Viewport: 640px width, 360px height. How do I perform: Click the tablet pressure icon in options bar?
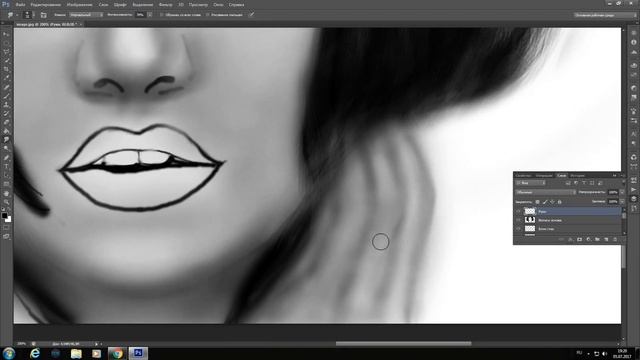click(252, 15)
